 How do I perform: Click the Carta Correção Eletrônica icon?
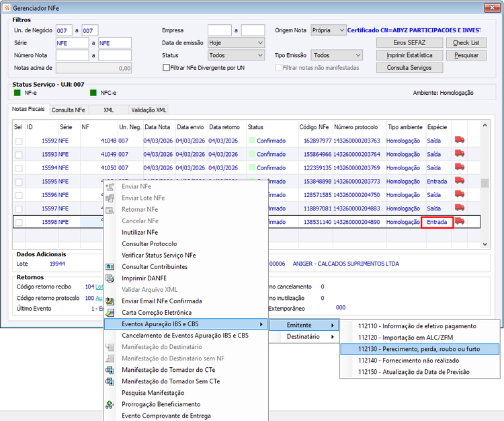pyautogui.click(x=110, y=313)
